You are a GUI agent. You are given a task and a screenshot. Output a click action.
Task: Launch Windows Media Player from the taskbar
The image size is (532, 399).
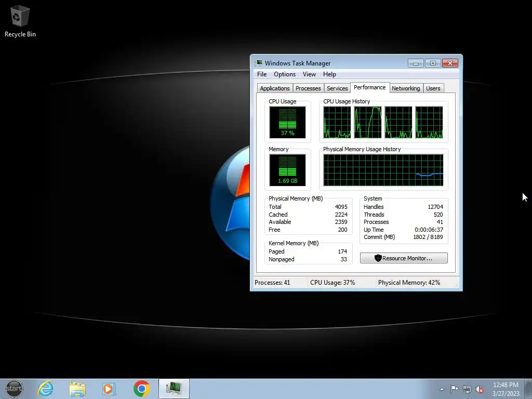coord(109,389)
